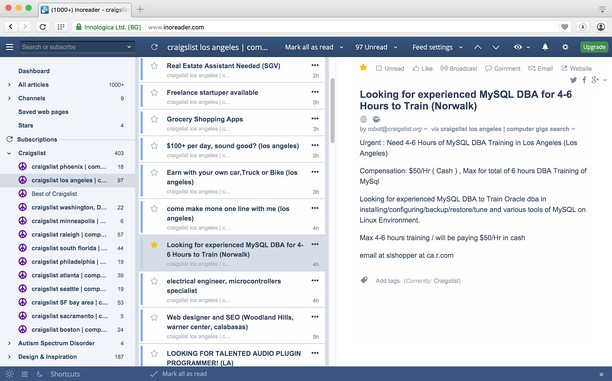Click Shortcuts in the bottom bar

[65, 374]
